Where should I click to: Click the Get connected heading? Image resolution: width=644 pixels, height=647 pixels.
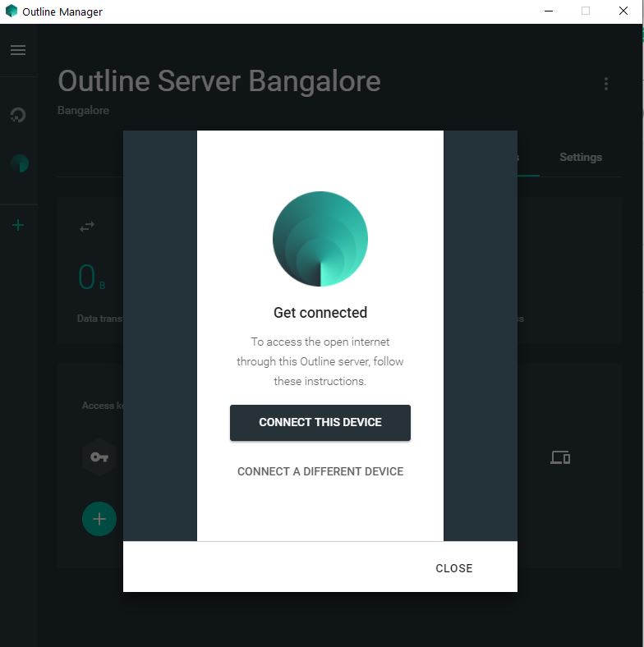[x=320, y=312]
